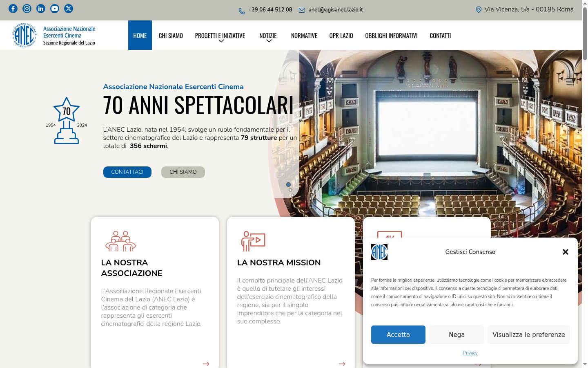Select the first slider dot indicator
Image resolution: width=588 pixels, height=368 pixels.
[x=288, y=185]
